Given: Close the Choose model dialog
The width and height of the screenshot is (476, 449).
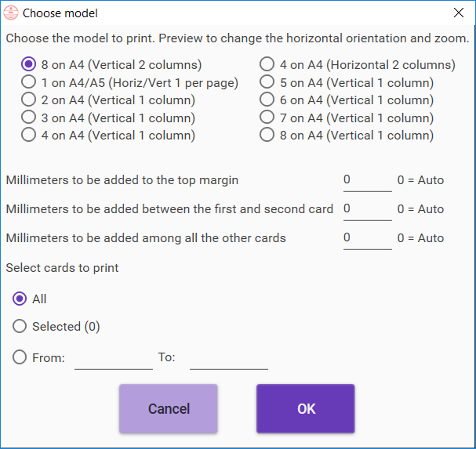Looking at the screenshot, I should [x=459, y=13].
